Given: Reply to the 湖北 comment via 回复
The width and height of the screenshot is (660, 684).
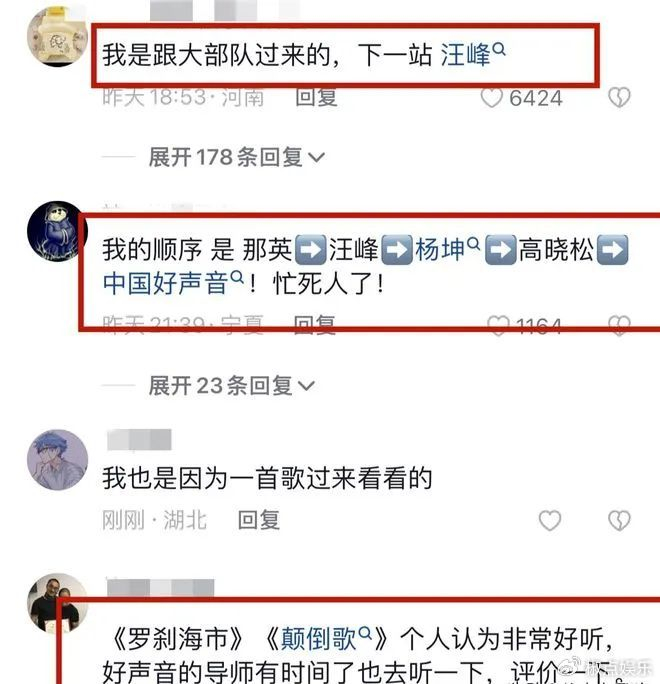Looking at the screenshot, I should (259, 520).
